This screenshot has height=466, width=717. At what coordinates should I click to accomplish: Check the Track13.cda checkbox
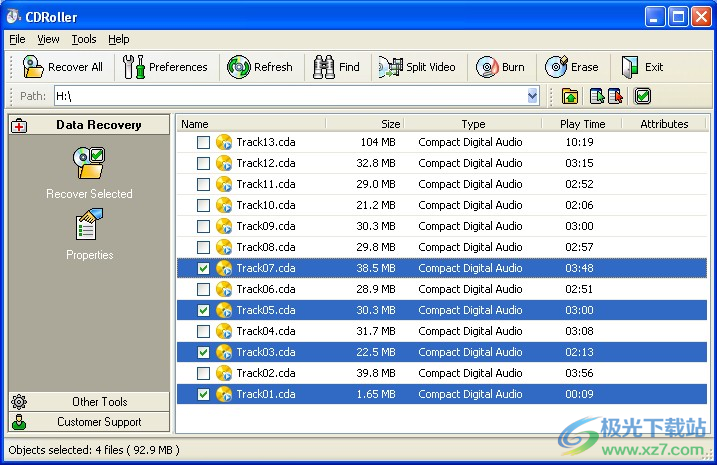tap(203, 142)
